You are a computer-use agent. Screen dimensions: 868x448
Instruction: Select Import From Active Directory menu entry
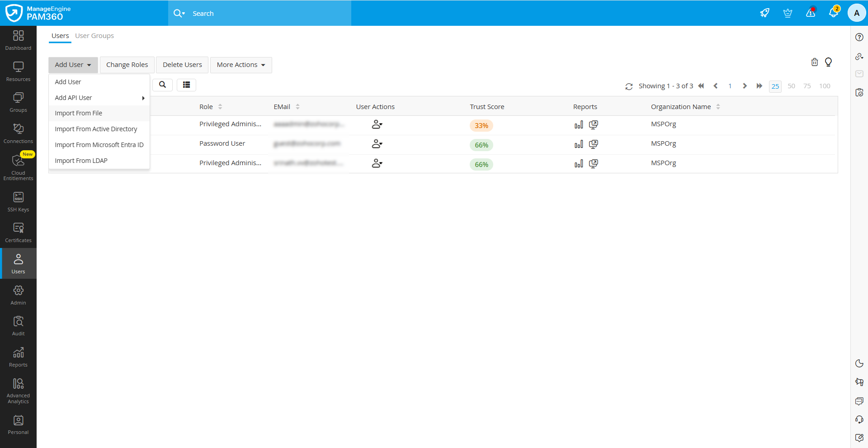coord(96,129)
